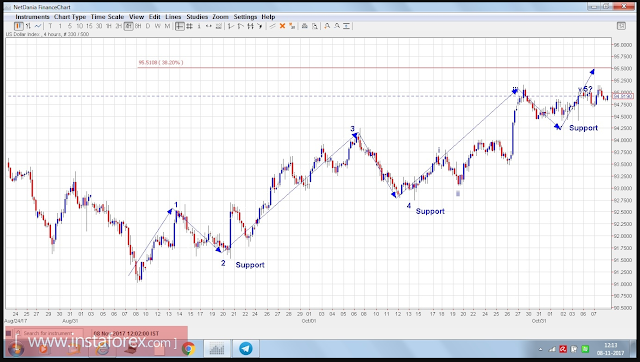Select the candlestick chart type icon
The image size is (640, 362).
pos(19,26)
